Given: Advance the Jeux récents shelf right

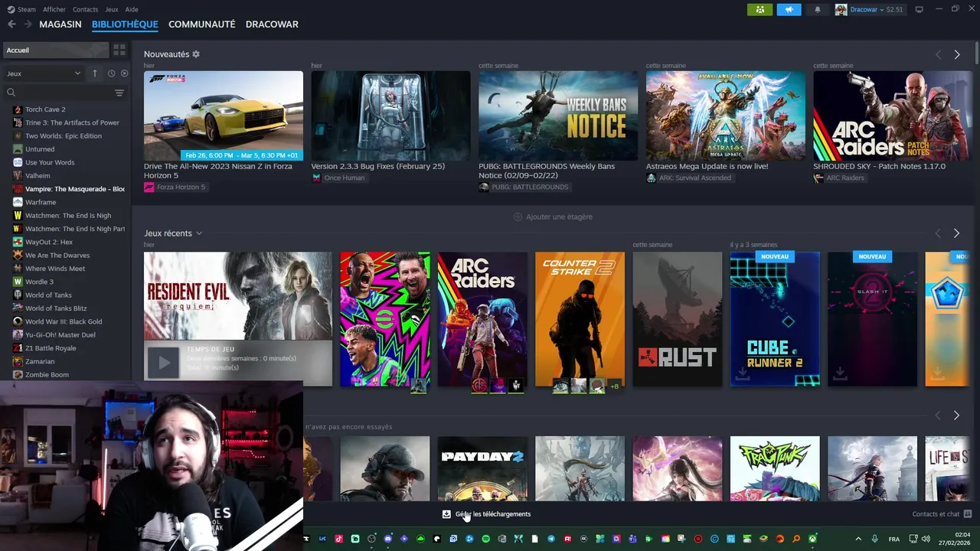Looking at the screenshot, I should [x=956, y=233].
